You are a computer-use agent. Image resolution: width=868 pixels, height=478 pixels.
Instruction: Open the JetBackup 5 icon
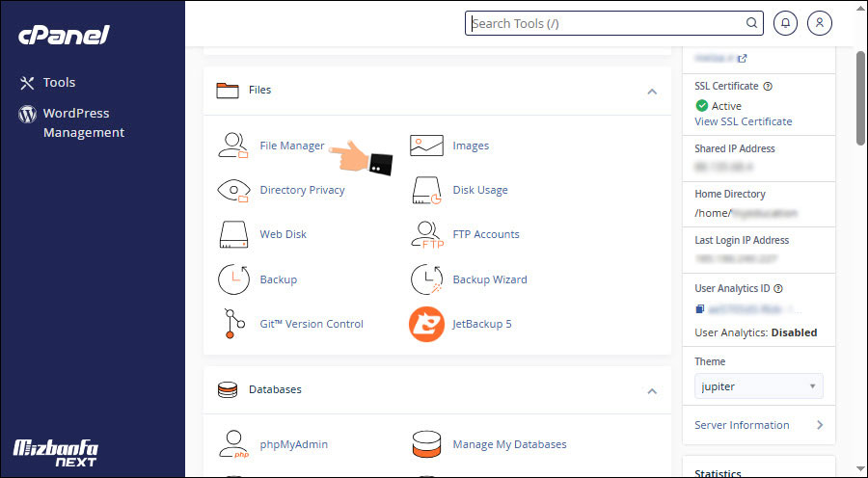point(426,324)
